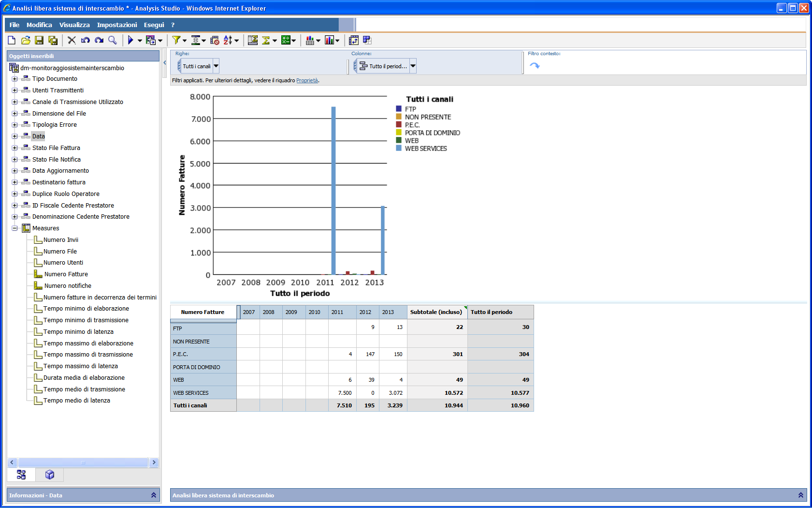The image size is (812, 508).
Task: Select Tempo medio di latenza measure
Action: pos(77,401)
